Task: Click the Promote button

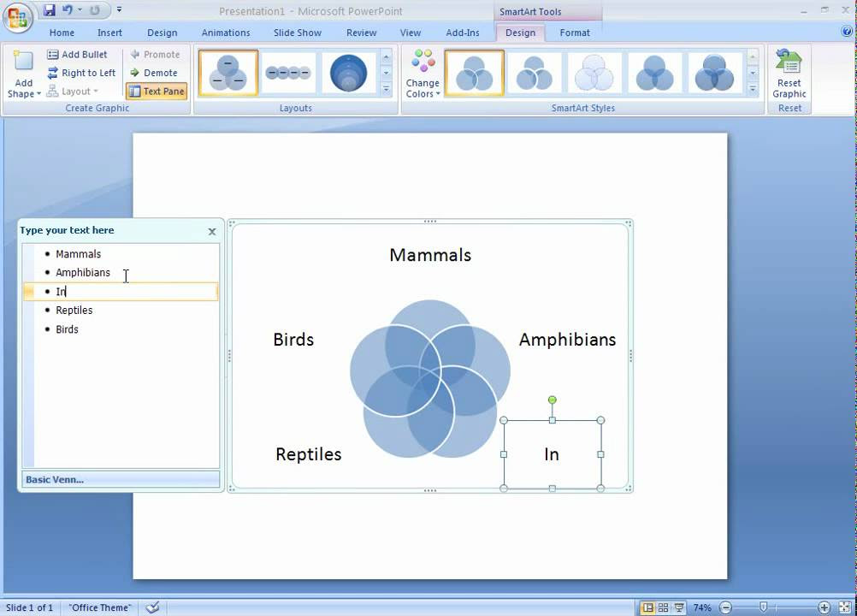Action: pos(155,54)
